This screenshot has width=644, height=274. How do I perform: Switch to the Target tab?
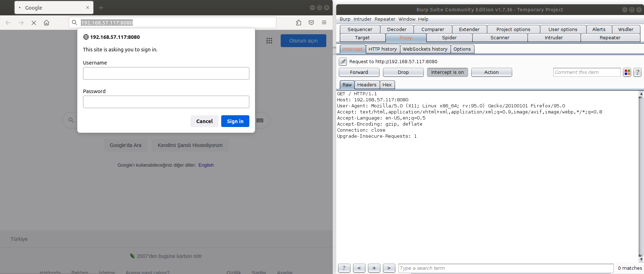362,37
